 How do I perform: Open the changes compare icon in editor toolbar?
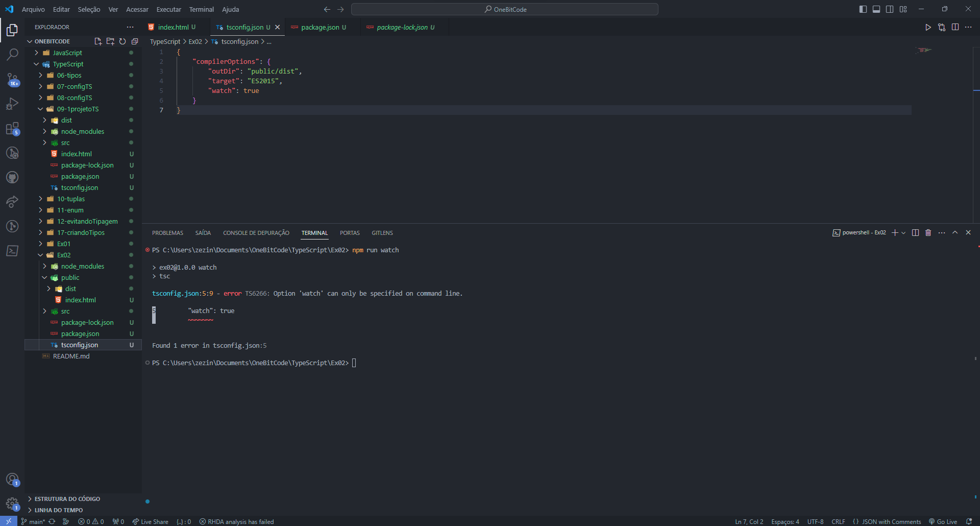pyautogui.click(x=942, y=27)
